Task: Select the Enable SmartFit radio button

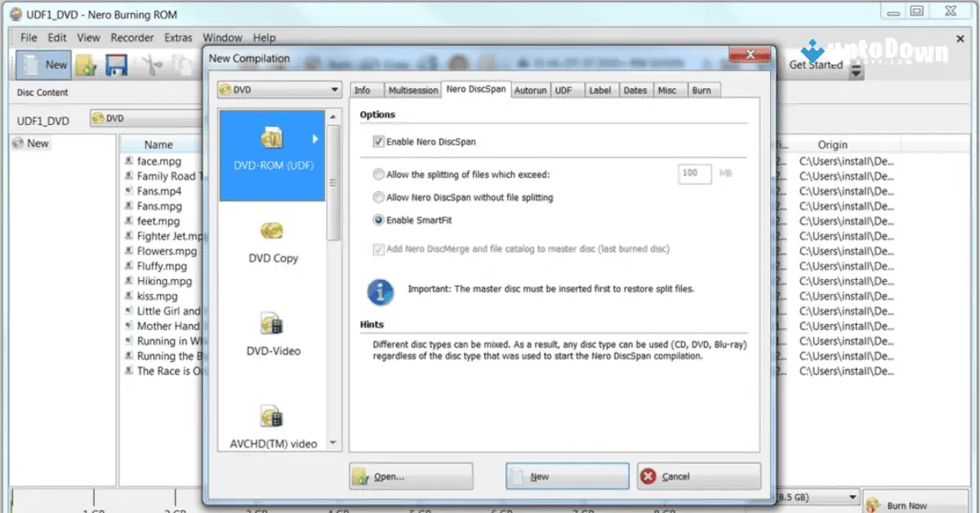Action: (x=377, y=218)
